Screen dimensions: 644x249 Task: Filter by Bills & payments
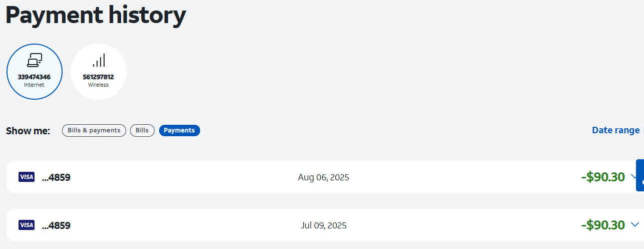(94, 130)
